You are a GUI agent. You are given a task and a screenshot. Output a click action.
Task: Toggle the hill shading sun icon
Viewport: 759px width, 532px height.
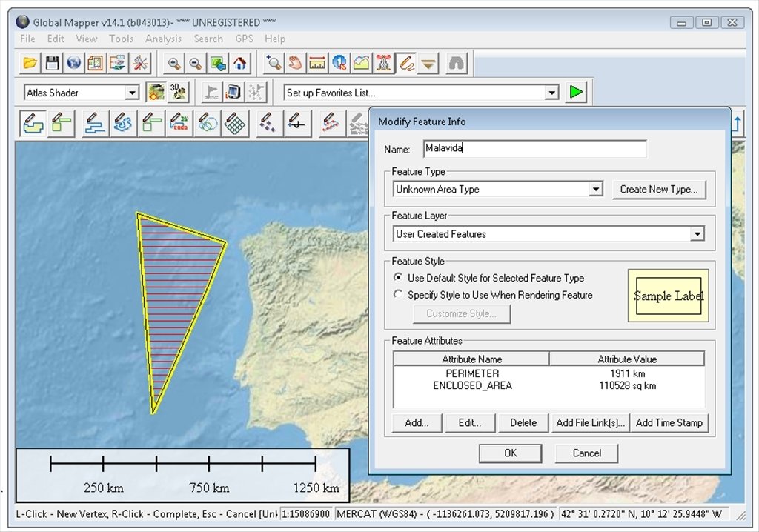[156, 91]
